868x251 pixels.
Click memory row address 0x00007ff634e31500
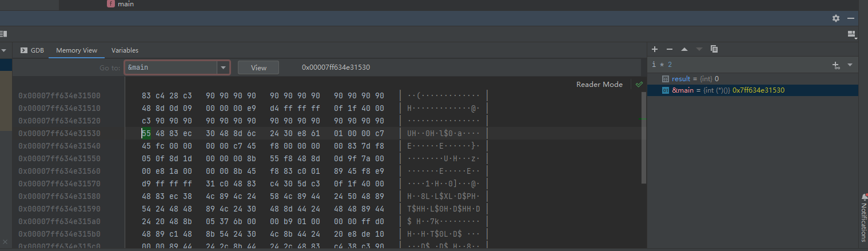[x=59, y=95]
